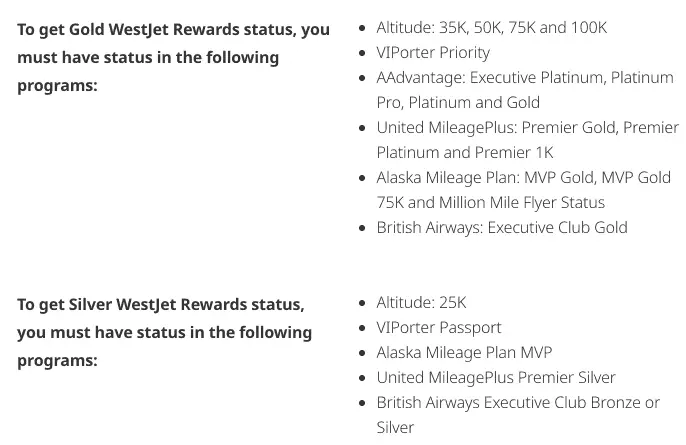
Task: Click the word 'Silver' on the last line
Action: pyautogui.click(x=395, y=427)
